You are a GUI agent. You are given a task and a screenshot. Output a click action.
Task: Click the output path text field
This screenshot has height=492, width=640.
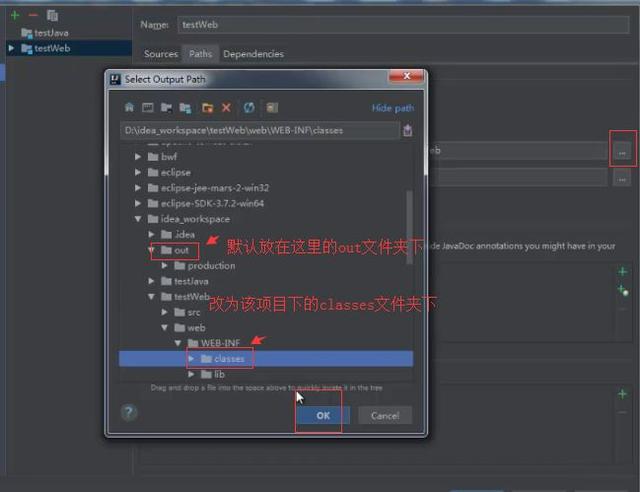260,130
